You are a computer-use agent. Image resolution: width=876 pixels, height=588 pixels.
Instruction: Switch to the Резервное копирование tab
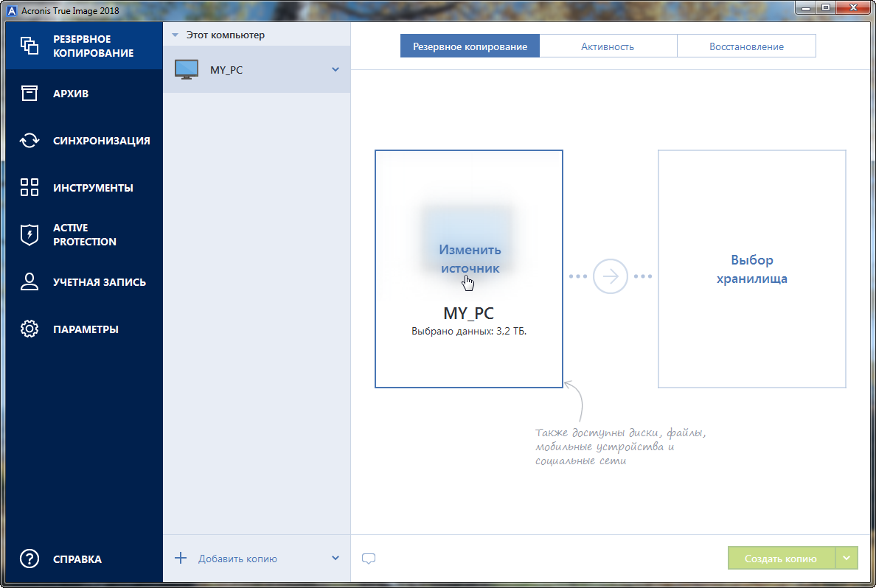pos(470,46)
